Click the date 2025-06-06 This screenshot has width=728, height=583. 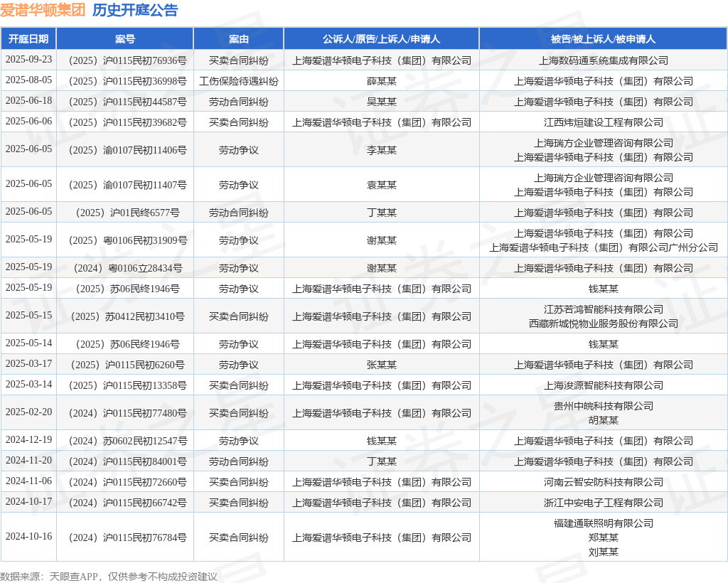coord(28,121)
